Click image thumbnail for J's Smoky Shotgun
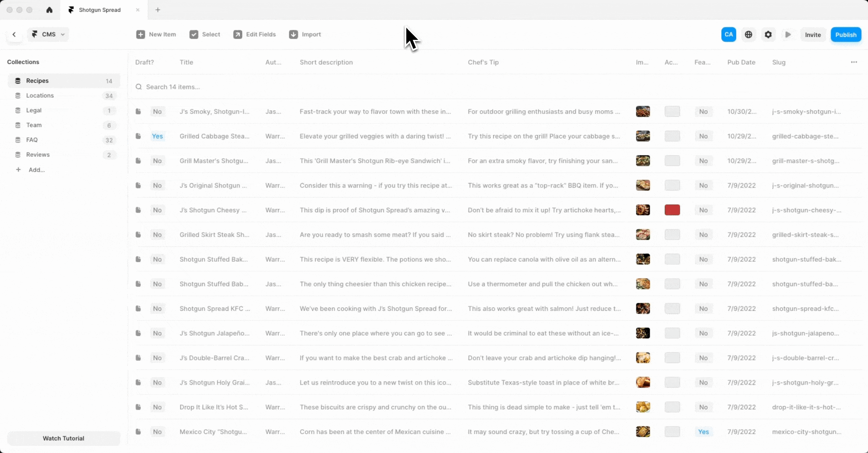The height and width of the screenshot is (453, 868). coord(643,112)
